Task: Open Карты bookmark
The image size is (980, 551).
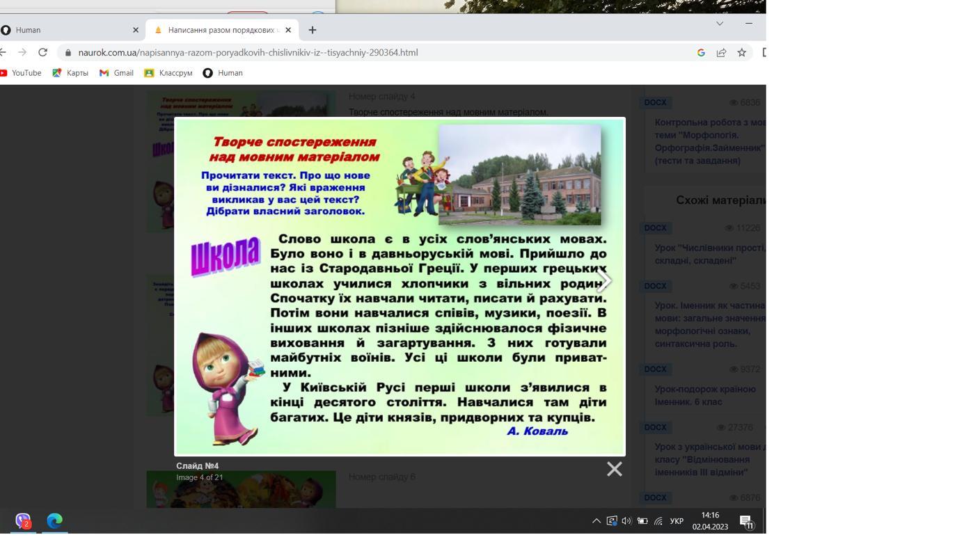Action: [70, 73]
